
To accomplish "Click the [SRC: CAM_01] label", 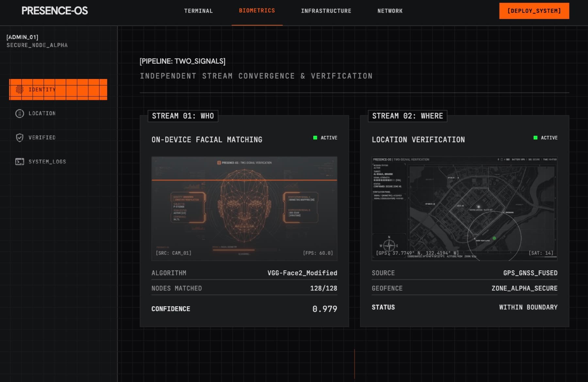I will tap(173, 253).
